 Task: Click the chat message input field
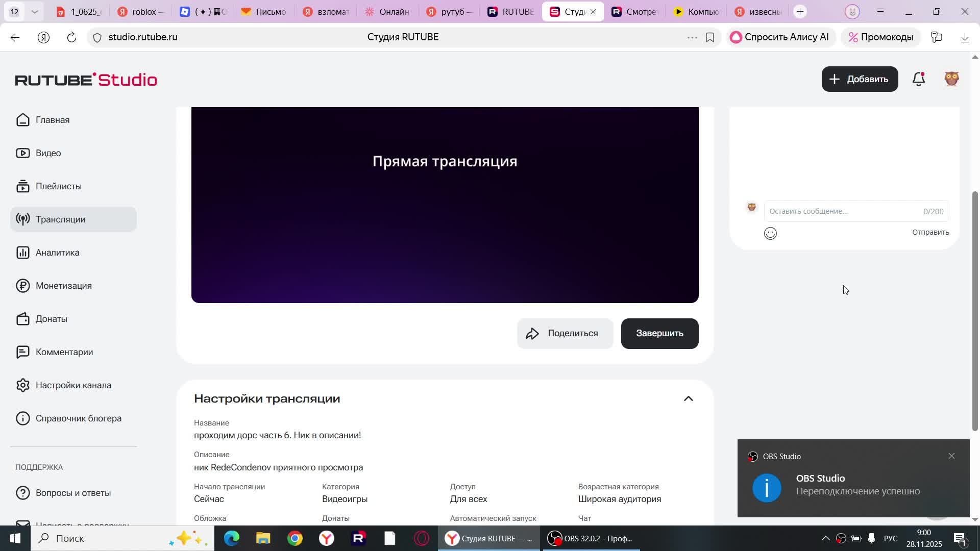[x=856, y=211]
